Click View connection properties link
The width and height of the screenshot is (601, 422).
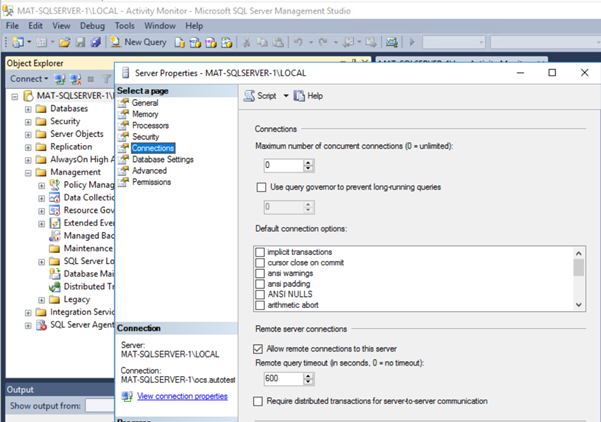pyautogui.click(x=182, y=396)
